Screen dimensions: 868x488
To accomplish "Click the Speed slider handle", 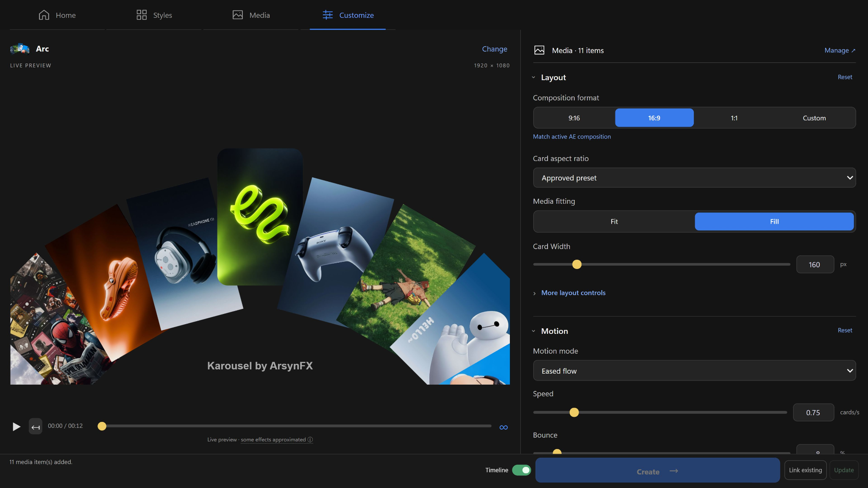I will 574,412.
